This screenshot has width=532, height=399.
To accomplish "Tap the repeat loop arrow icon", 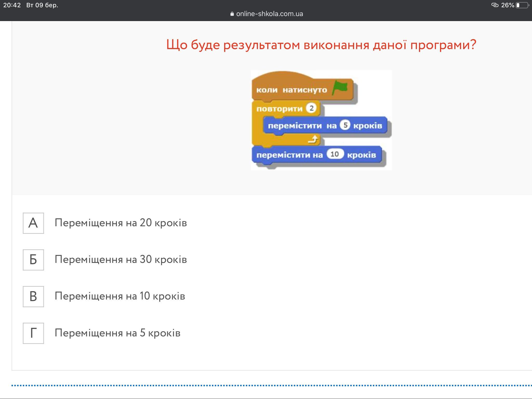I will tap(313, 139).
